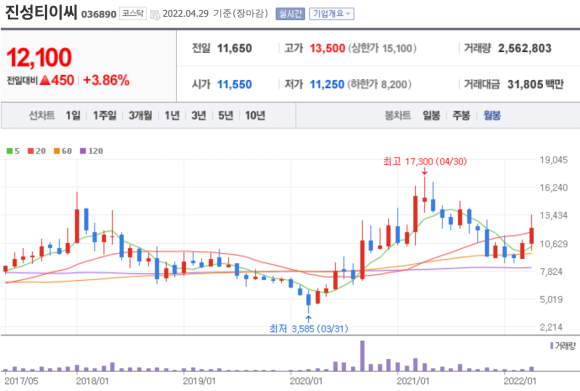Open the 기업개요 dropdown
The width and height of the screenshot is (580, 391).
click(331, 14)
